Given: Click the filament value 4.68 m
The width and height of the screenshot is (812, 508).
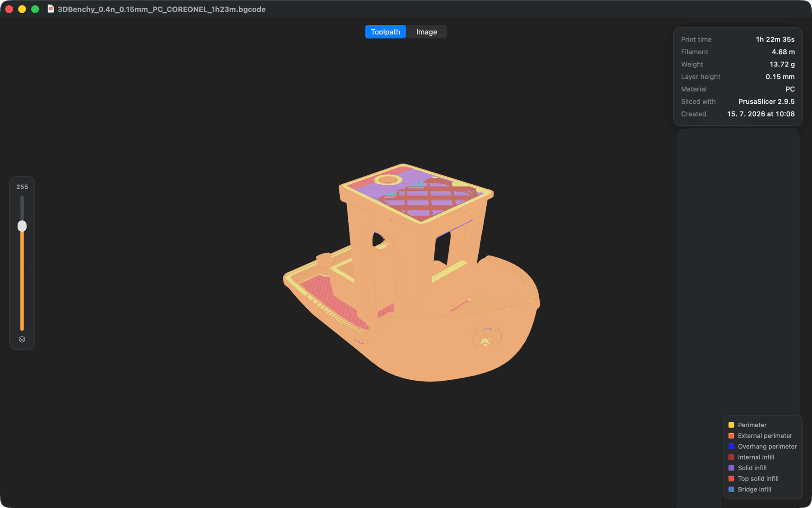Looking at the screenshot, I should click(x=783, y=52).
